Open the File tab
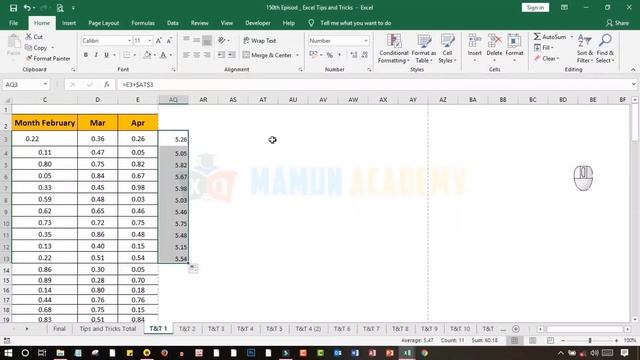This screenshot has width=640, height=360. 13,23
